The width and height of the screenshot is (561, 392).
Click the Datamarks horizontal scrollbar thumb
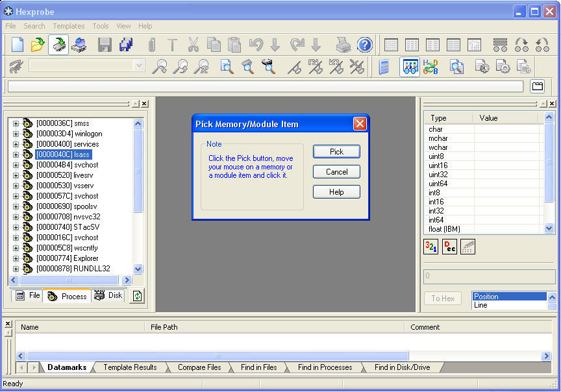[218, 356]
